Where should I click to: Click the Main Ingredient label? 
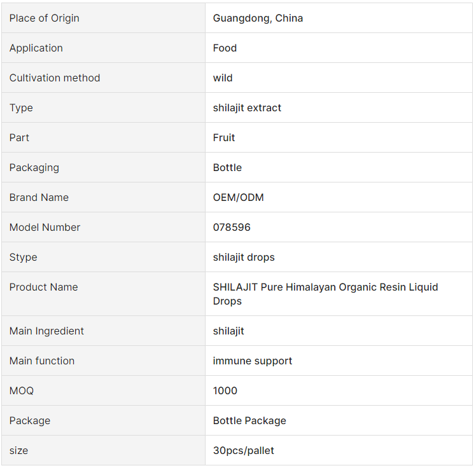(x=46, y=331)
